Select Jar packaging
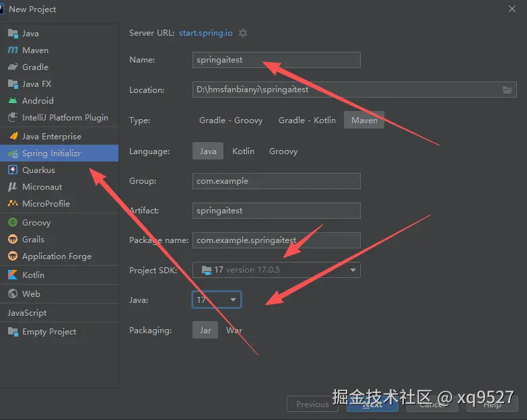This screenshot has height=420, width=527. [205, 330]
